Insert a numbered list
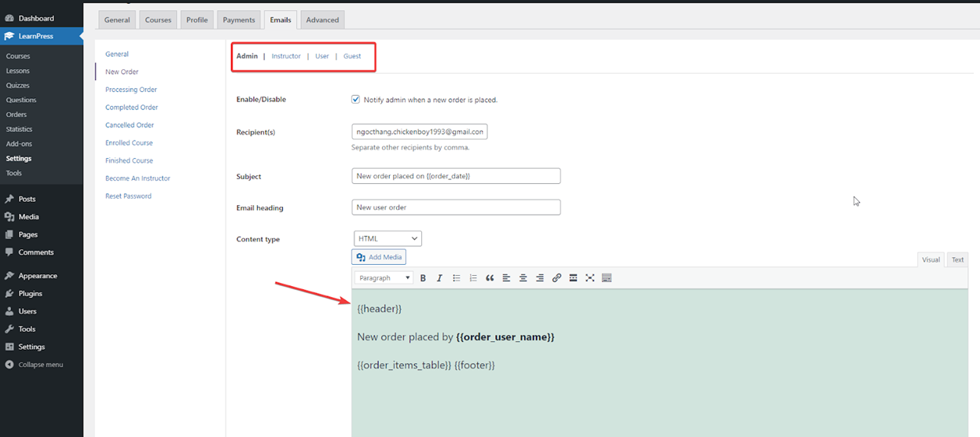Screen dimensions: 980x437 [x=473, y=278]
